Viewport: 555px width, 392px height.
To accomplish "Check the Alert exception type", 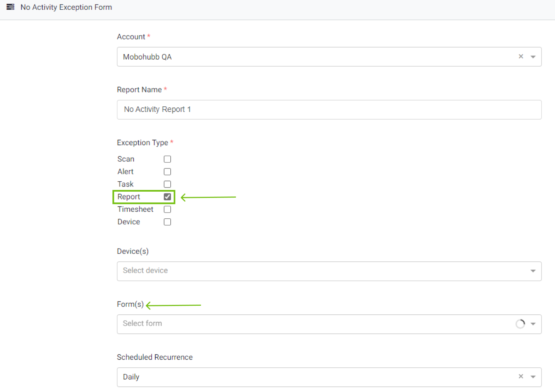I will coord(167,172).
